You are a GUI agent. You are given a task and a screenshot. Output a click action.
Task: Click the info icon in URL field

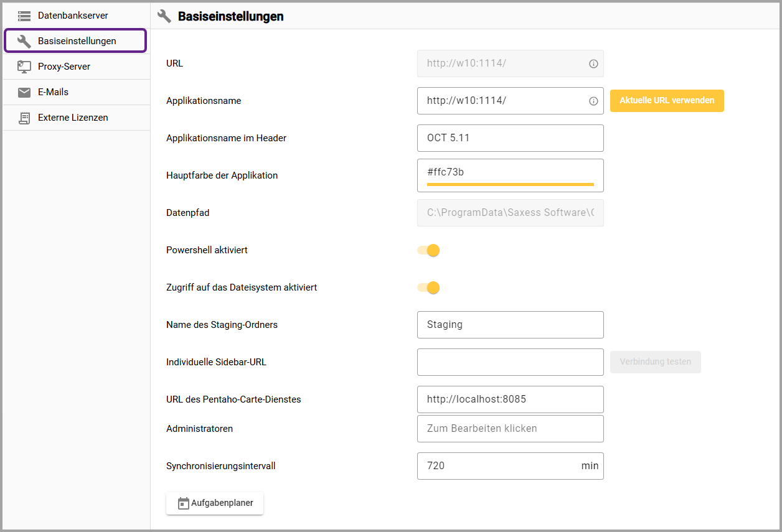point(593,63)
